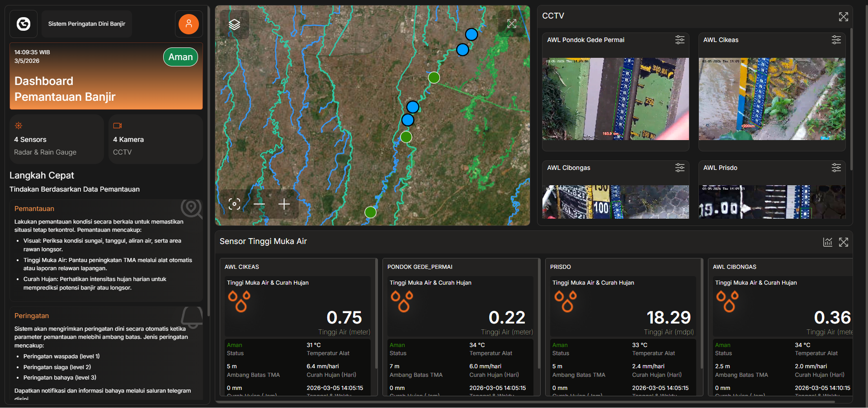Select a blue sensor marker on the map
Screen dimensions: 868x408
(x=413, y=107)
